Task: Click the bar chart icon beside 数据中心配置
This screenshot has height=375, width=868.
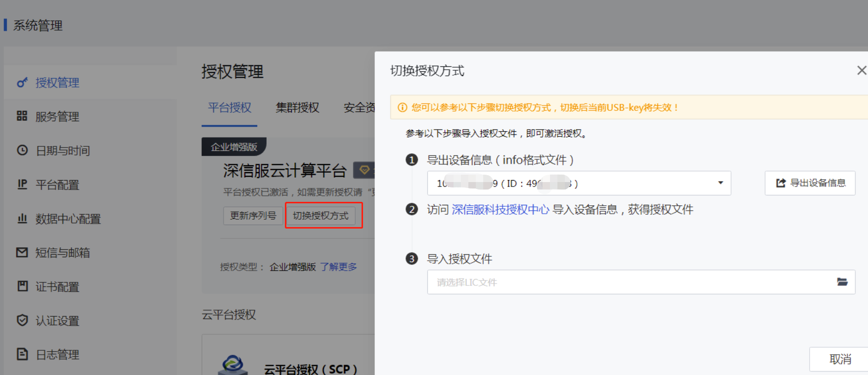Action: 22,219
